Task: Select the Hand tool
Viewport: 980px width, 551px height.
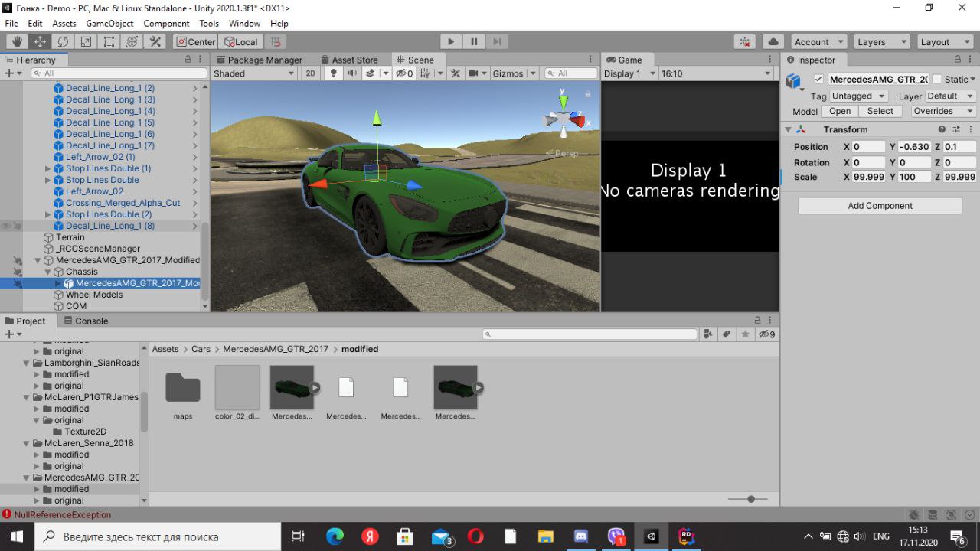Action: pos(17,42)
